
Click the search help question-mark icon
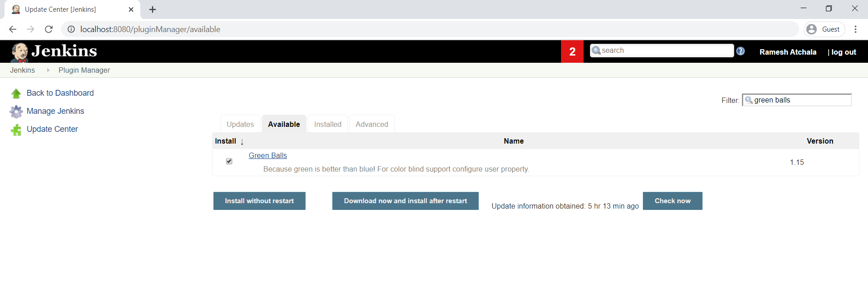click(x=741, y=51)
